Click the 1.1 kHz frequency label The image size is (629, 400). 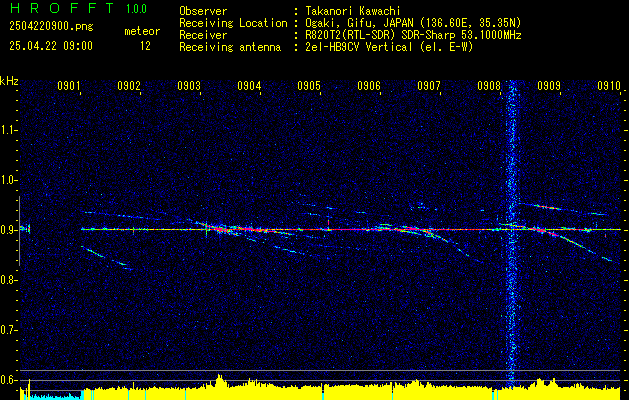8,130
